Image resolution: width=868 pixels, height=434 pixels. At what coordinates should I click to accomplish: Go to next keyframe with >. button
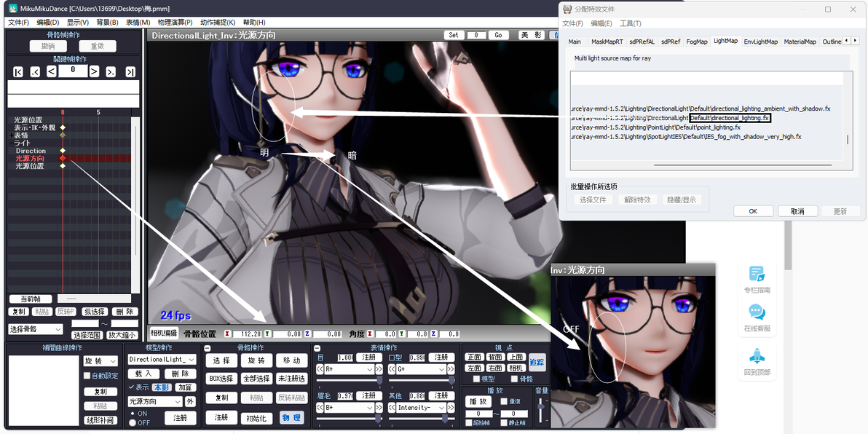[x=111, y=72]
